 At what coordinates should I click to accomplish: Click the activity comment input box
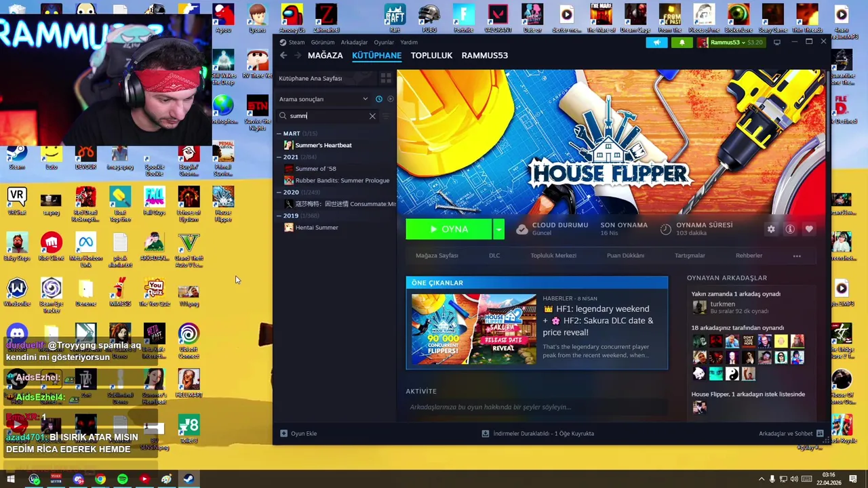click(x=536, y=407)
